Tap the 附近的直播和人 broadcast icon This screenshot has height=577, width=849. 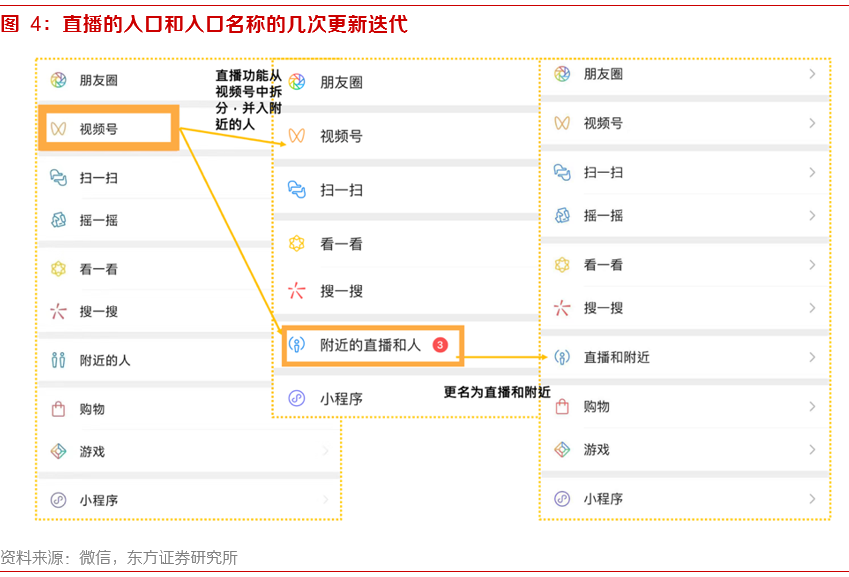click(x=297, y=344)
